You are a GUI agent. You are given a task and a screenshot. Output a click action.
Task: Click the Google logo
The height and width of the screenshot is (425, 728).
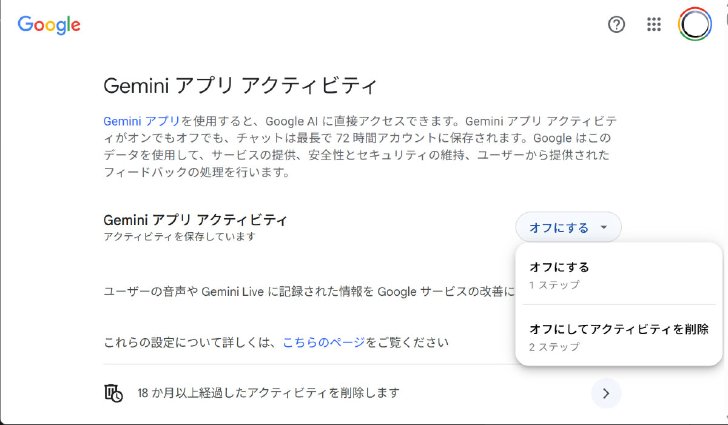(49, 25)
